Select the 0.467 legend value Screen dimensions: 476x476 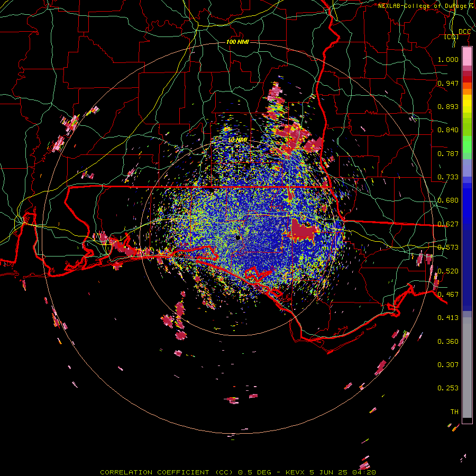[x=448, y=295]
